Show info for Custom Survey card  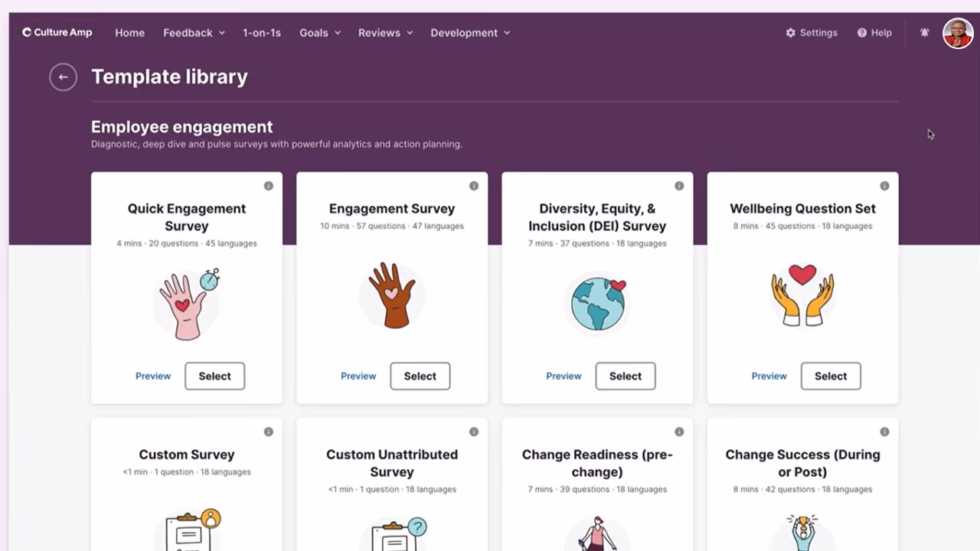coord(269,432)
